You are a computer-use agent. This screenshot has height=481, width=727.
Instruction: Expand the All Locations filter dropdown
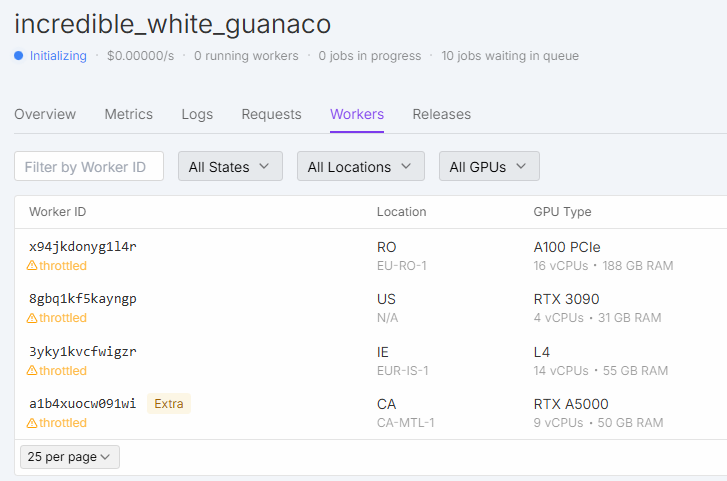360,167
